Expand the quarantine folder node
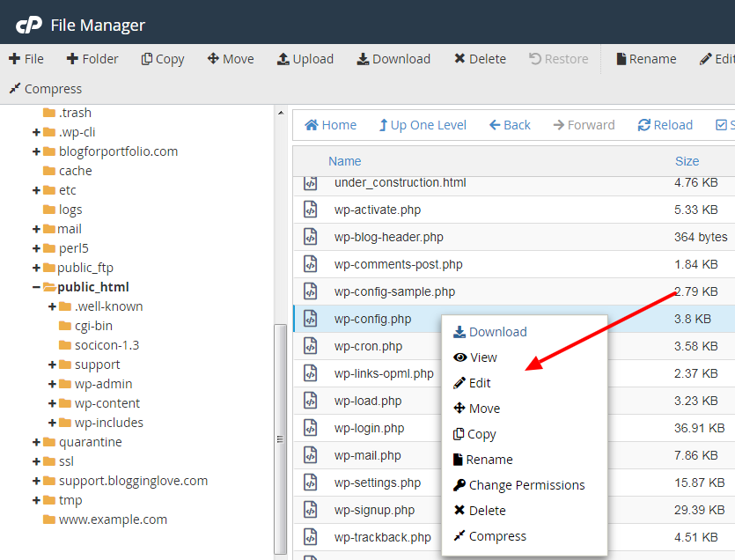The image size is (735, 560). click(x=37, y=442)
